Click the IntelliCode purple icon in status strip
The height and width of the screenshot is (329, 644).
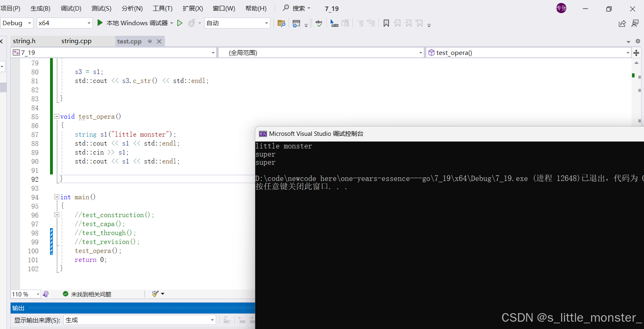[46, 294]
